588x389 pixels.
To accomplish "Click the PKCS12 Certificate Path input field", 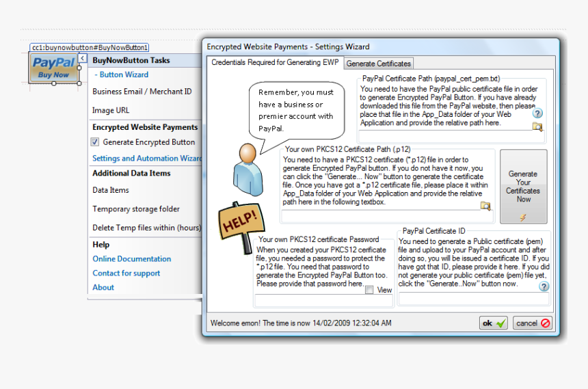I will coord(387,217).
